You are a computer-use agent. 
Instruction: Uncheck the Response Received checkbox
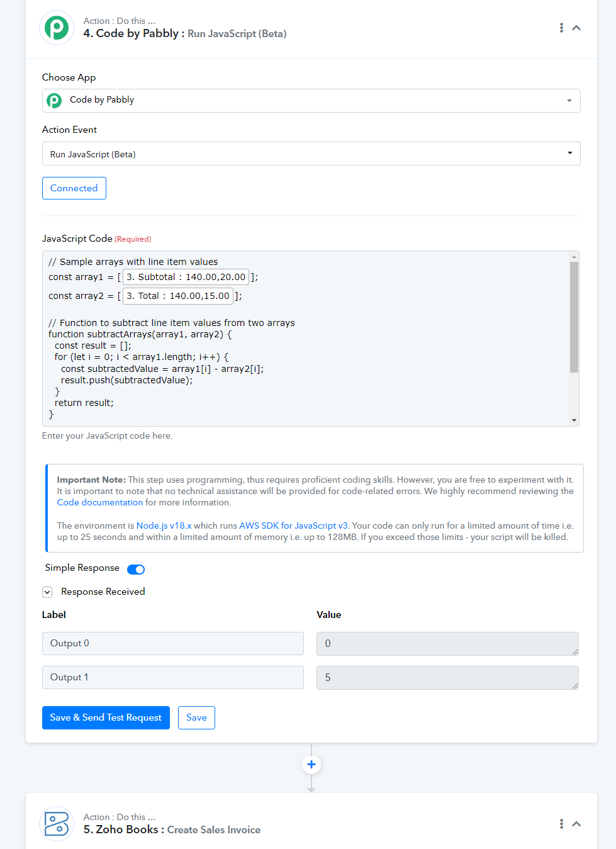tap(47, 592)
